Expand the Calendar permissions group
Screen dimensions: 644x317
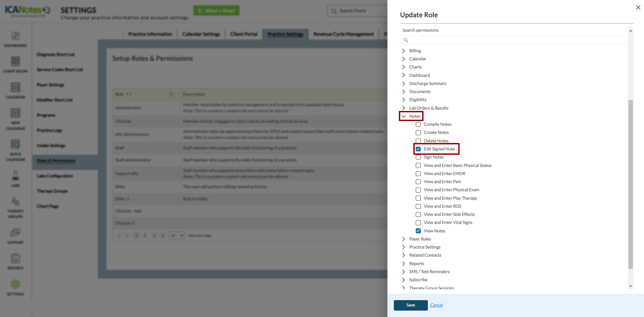(x=404, y=59)
